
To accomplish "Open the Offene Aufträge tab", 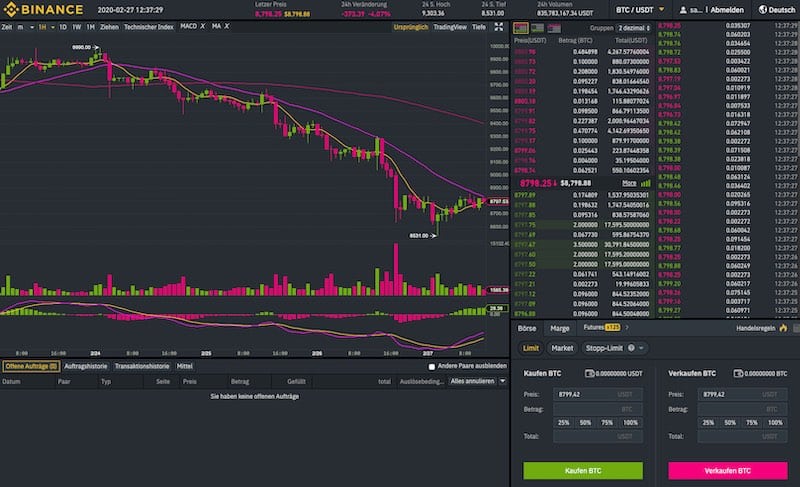I will 31,366.
